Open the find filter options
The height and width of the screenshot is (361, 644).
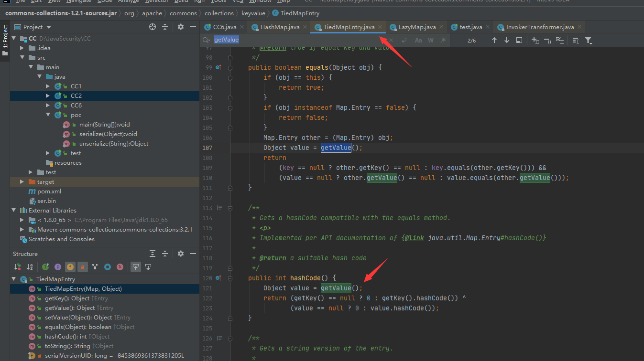point(589,40)
